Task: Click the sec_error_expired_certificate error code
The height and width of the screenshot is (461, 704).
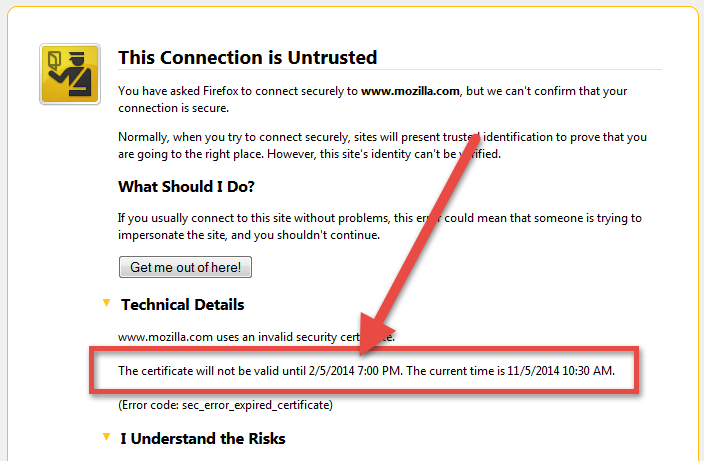Action: pyautogui.click(x=257, y=405)
